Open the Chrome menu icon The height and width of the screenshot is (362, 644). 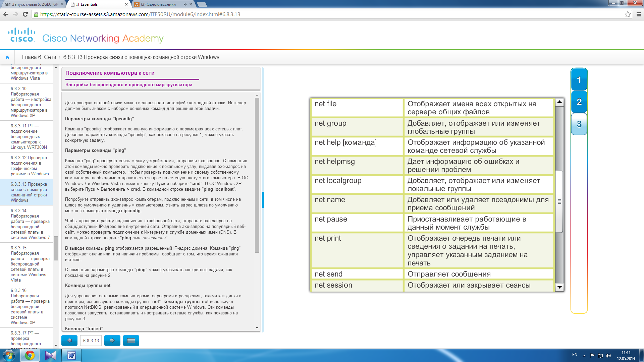click(x=639, y=14)
